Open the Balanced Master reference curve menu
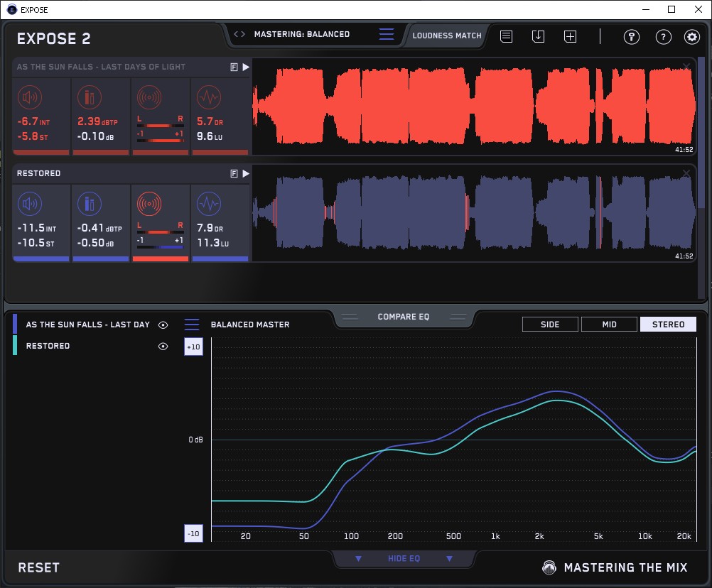This screenshot has height=588, width=712. point(192,325)
